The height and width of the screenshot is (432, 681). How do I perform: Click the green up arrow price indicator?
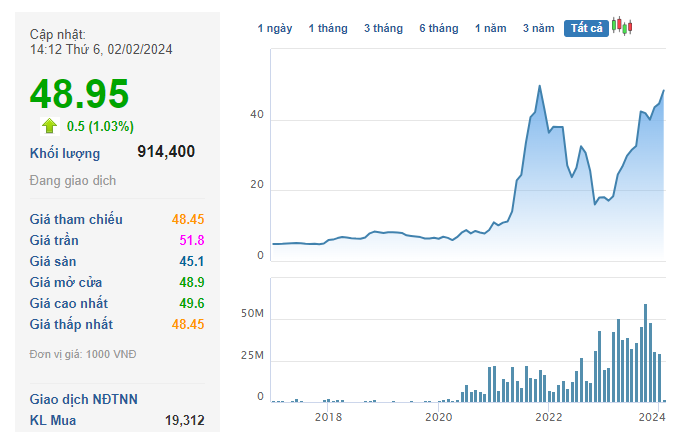click(49, 126)
